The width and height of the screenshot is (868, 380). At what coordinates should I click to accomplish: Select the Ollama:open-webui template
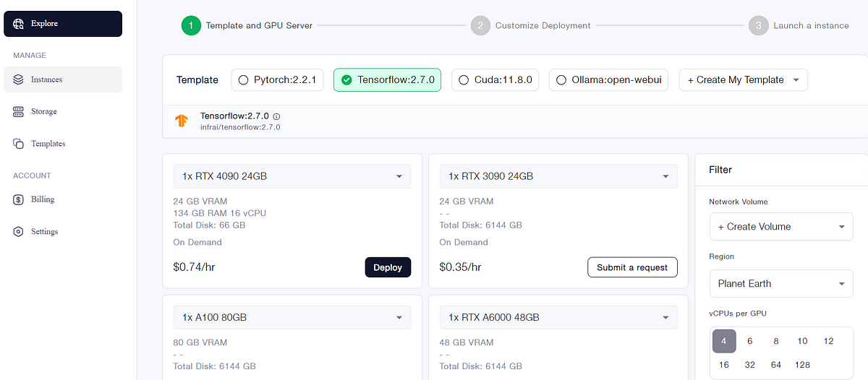[x=608, y=80]
